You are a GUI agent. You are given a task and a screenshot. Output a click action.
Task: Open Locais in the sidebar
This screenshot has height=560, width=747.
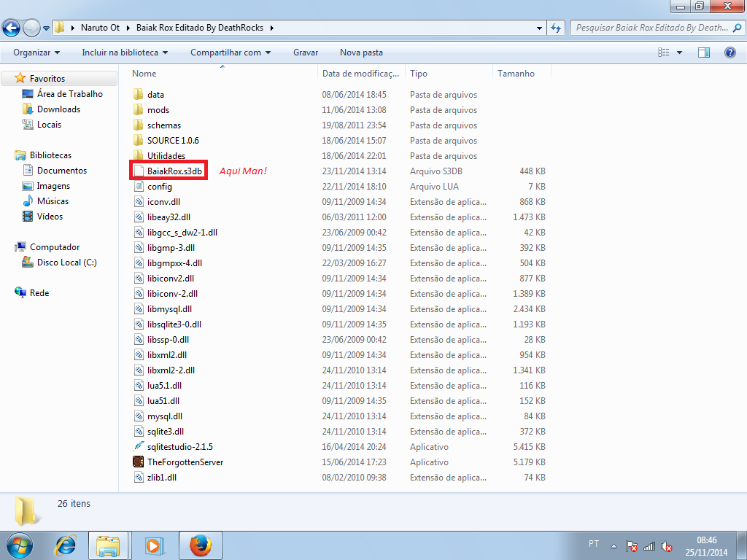pyautogui.click(x=49, y=124)
